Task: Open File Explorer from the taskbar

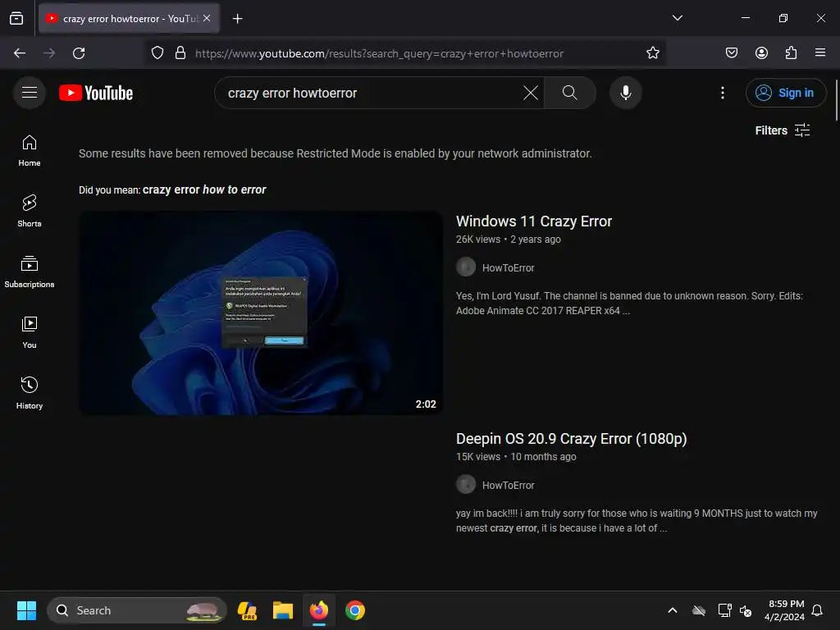Action: tap(283, 610)
